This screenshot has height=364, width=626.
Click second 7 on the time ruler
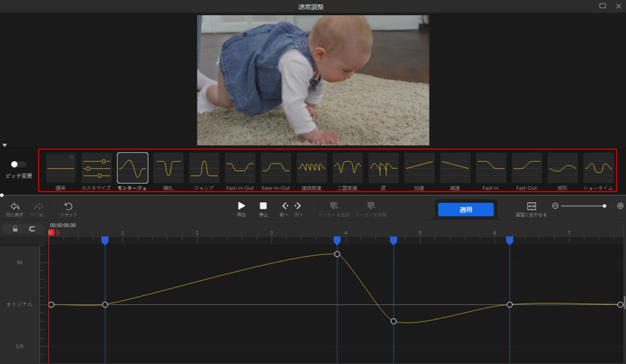tap(569, 233)
